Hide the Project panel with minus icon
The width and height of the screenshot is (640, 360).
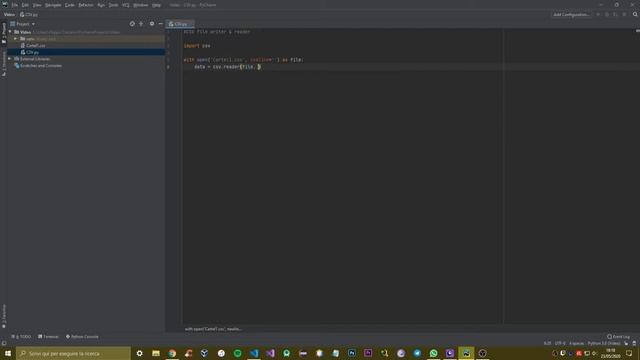160,24
